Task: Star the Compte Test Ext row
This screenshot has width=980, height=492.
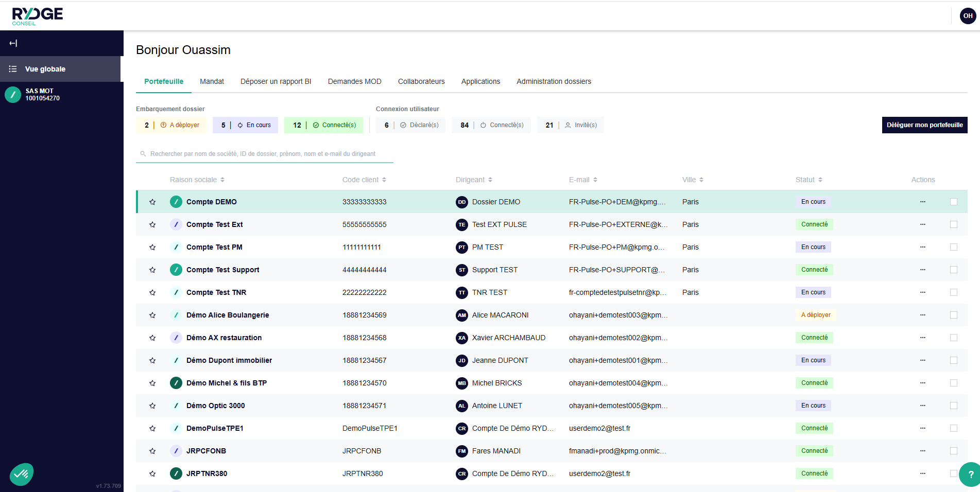Action: coord(152,224)
